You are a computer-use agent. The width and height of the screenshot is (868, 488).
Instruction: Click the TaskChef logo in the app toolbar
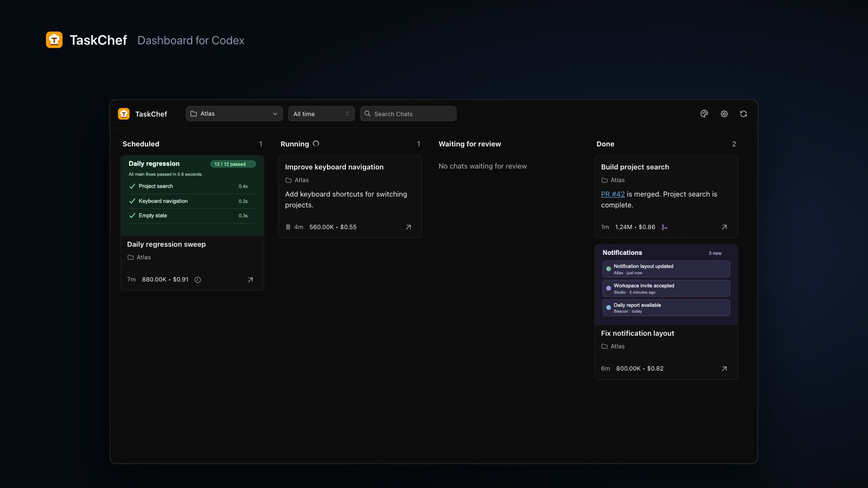pyautogui.click(x=123, y=114)
